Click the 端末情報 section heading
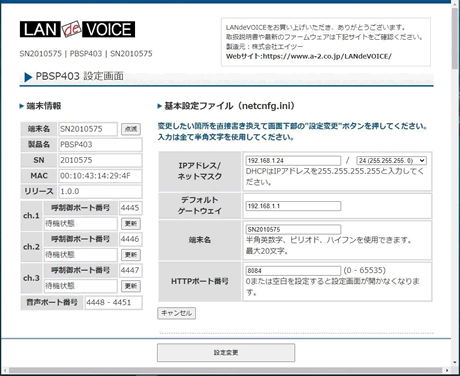This screenshot has width=460, height=376. coord(44,106)
